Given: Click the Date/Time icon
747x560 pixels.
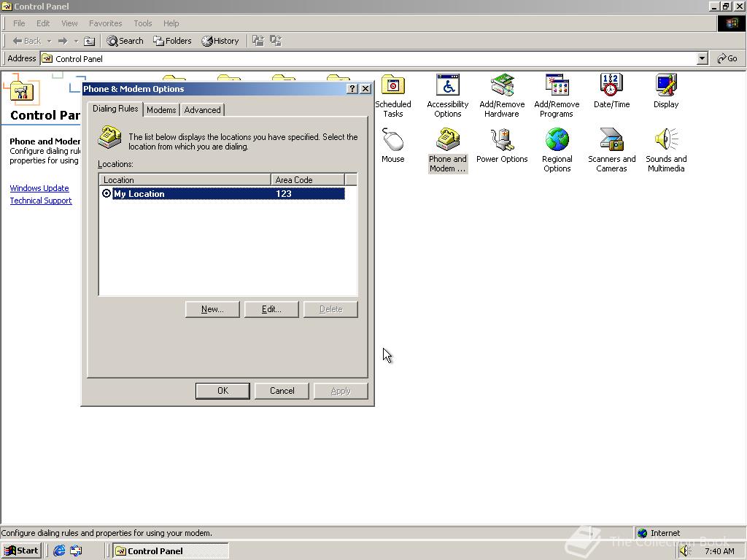Looking at the screenshot, I should pos(611,91).
